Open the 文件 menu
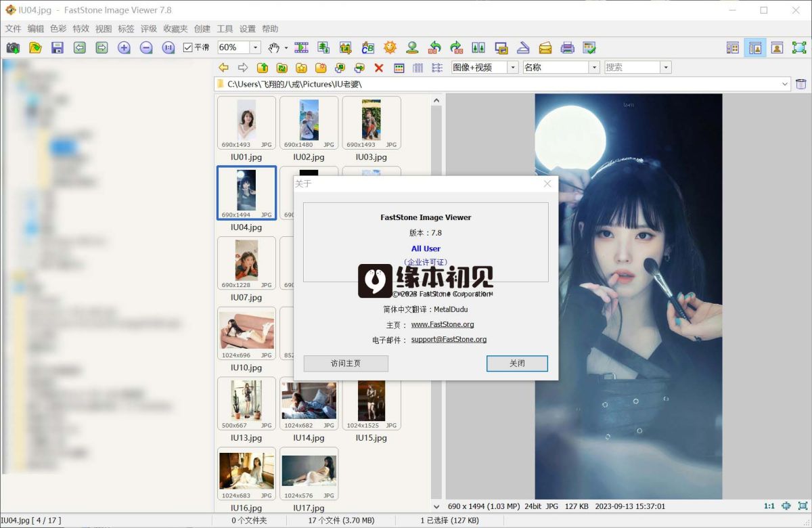 point(14,29)
